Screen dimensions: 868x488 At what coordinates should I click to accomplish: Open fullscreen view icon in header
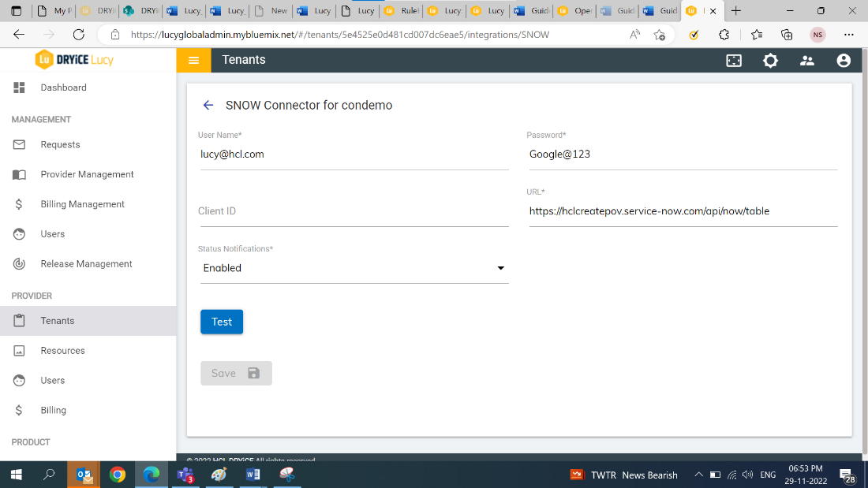734,60
